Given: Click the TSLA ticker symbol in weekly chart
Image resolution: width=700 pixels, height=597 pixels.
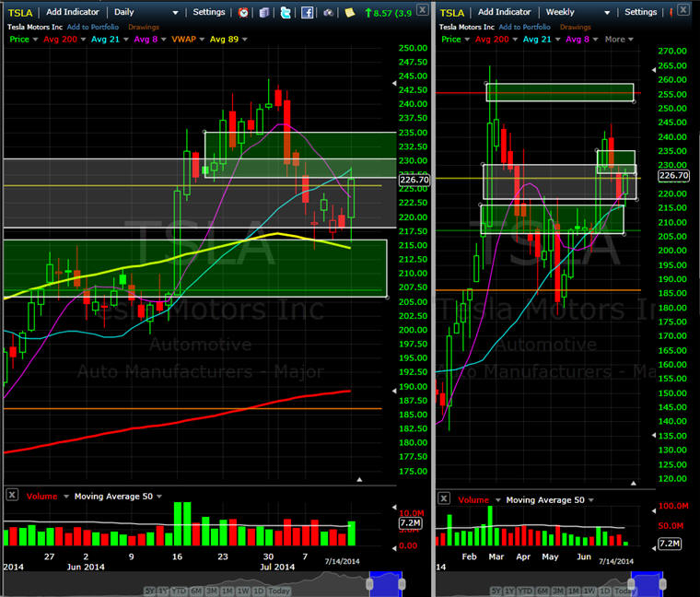Looking at the screenshot, I should pos(452,13).
